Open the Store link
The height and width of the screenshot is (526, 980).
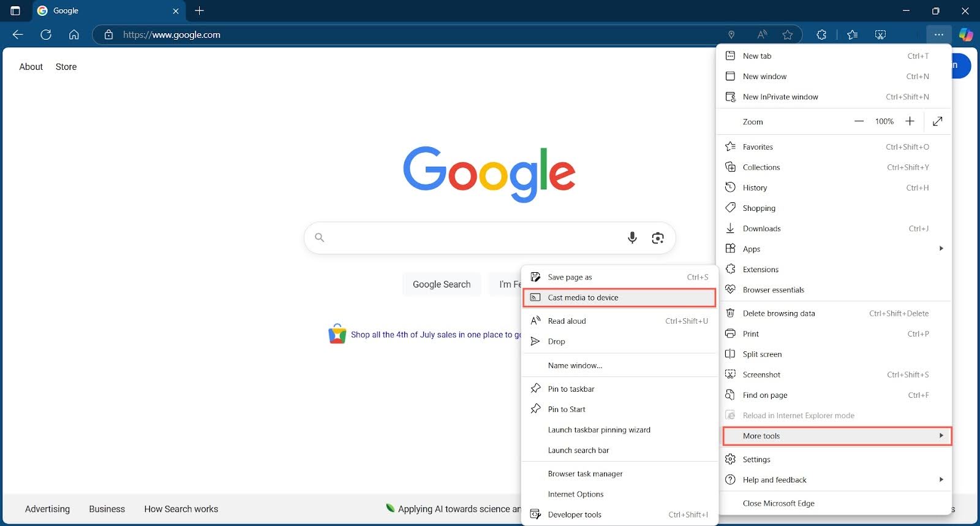click(x=66, y=67)
